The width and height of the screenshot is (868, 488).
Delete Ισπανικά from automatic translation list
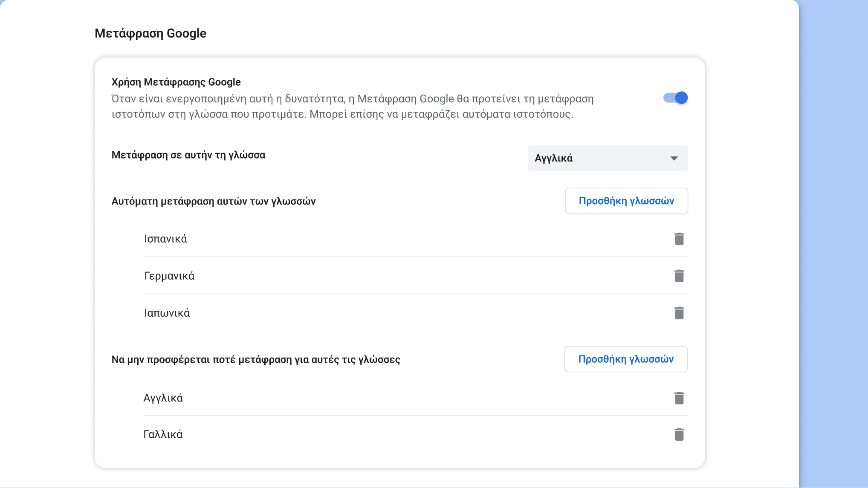[x=679, y=239]
